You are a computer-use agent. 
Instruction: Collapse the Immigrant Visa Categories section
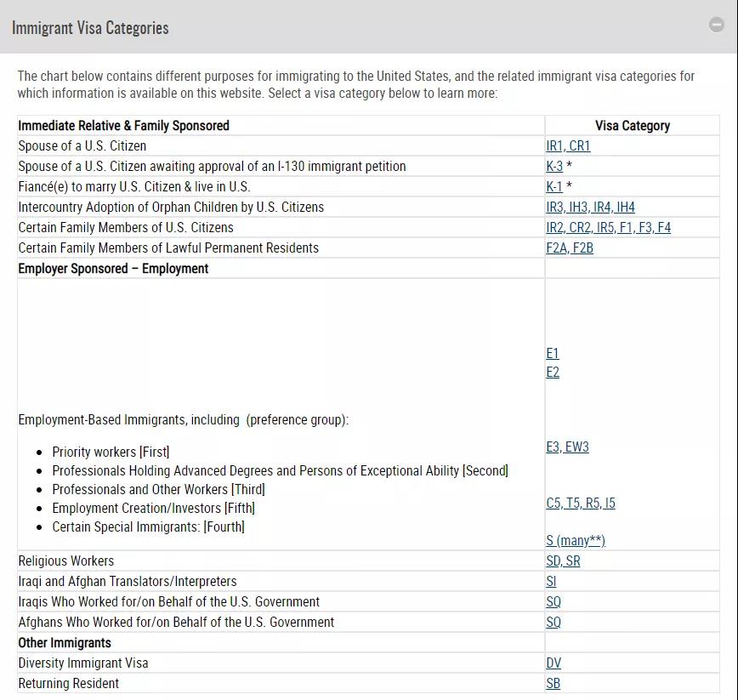click(717, 25)
